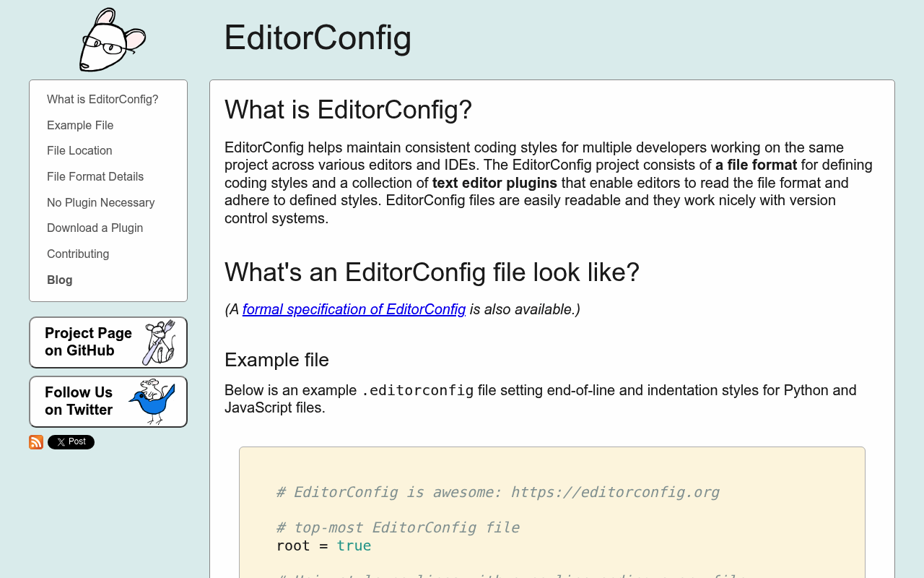
Task: Open Follow Us on Twitter banner
Action: 108,402
